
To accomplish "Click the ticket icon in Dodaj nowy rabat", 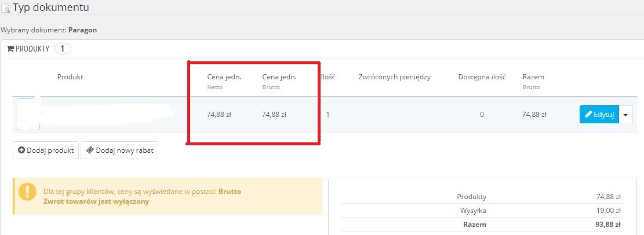I will pyautogui.click(x=90, y=150).
